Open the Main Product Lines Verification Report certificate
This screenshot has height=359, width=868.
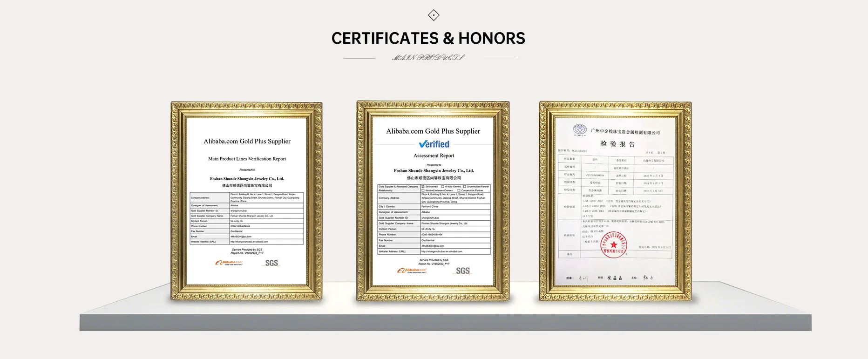[x=247, y=201]
